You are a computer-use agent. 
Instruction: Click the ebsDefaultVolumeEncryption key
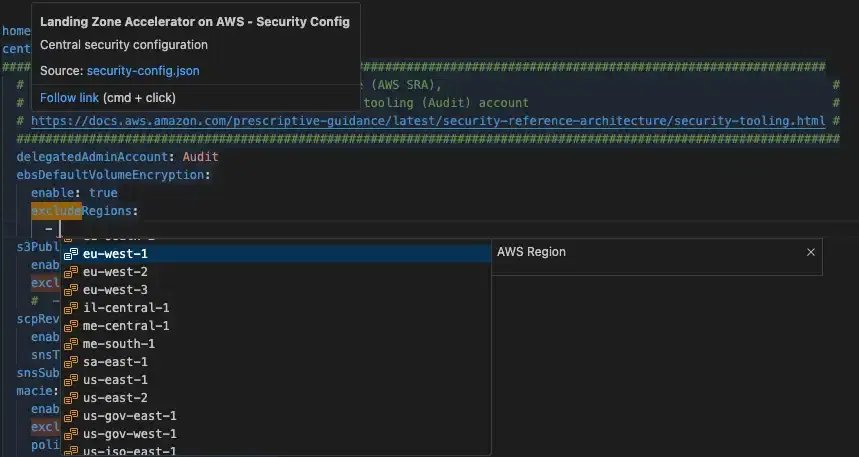pyautogui.click(x=111, y=175)
